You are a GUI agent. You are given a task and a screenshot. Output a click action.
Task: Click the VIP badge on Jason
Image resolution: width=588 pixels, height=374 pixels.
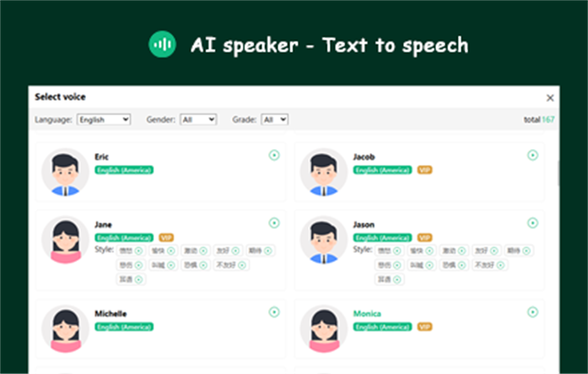coord(425,237)
